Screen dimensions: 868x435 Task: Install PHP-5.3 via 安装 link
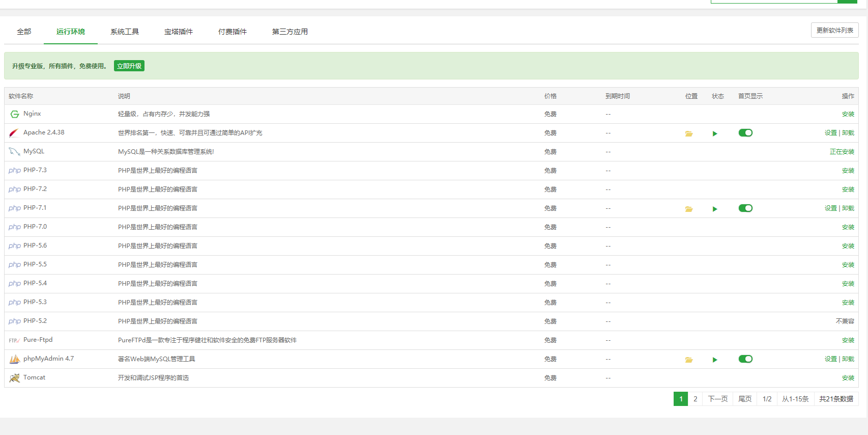point(848,303)
